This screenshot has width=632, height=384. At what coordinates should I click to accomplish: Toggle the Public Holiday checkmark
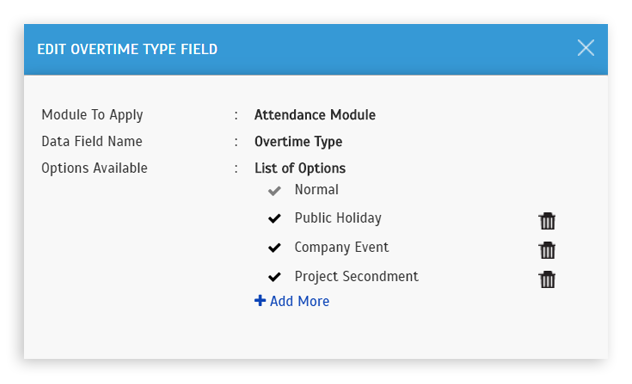[x=274, y=218]
